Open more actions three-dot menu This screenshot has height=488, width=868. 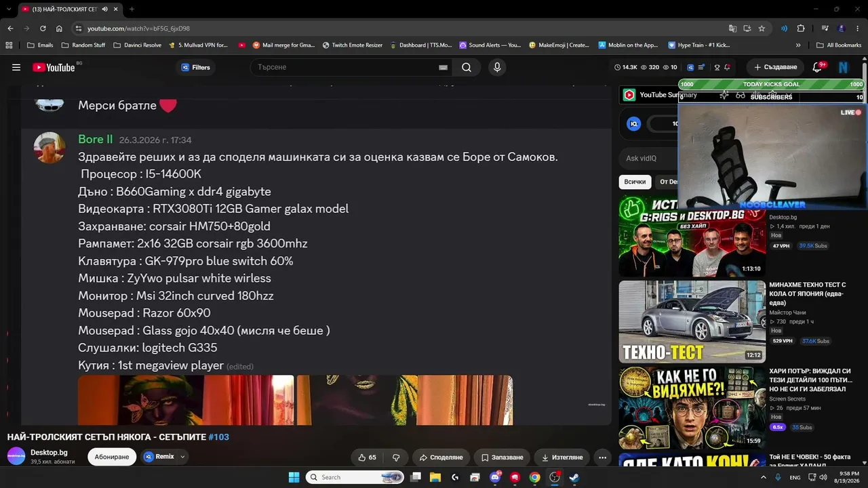602,457
